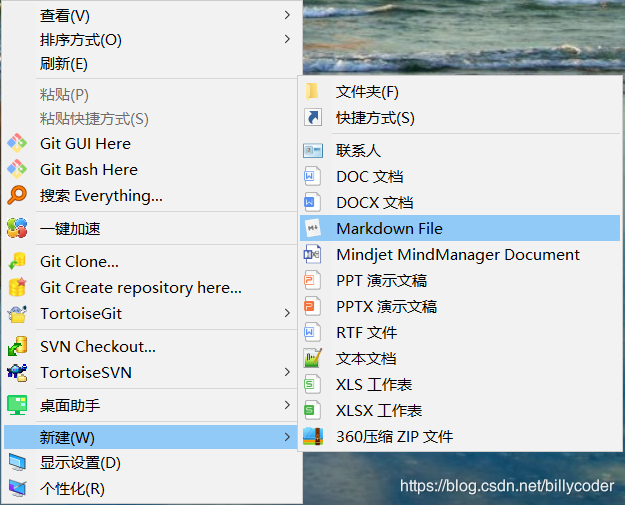
Task: Click the RTF 文件 icon
Action: click(x=312, y=332)
